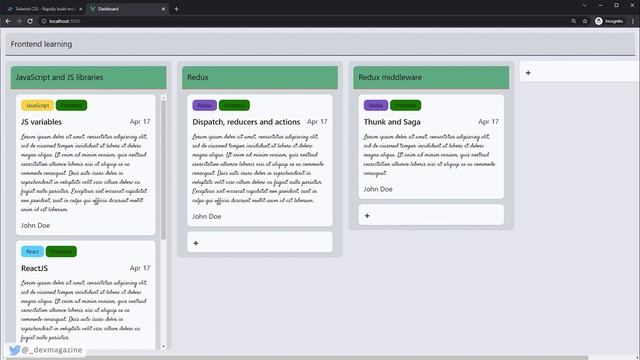Open the tab search dropdown chevron
640x360 pixels.
click(584, 5)
